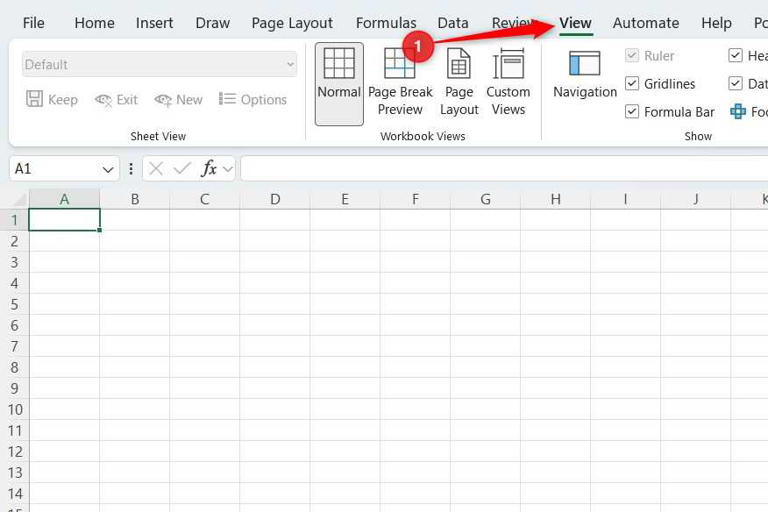Expand the fx function dropdown arrow

pyautogui.click(x=228, y=169)
